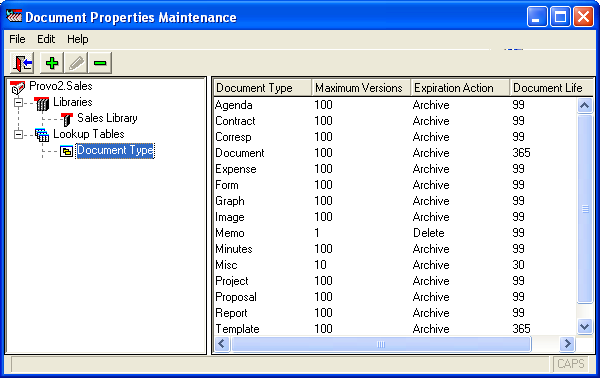This screenshot has width=600, height=378.
Task: Open the File menu
Action: coord(17,39)
